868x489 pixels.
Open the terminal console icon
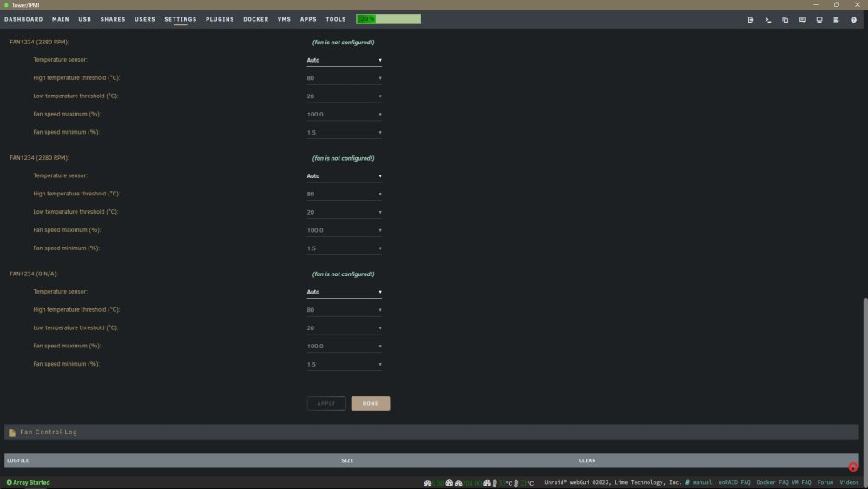768,19
